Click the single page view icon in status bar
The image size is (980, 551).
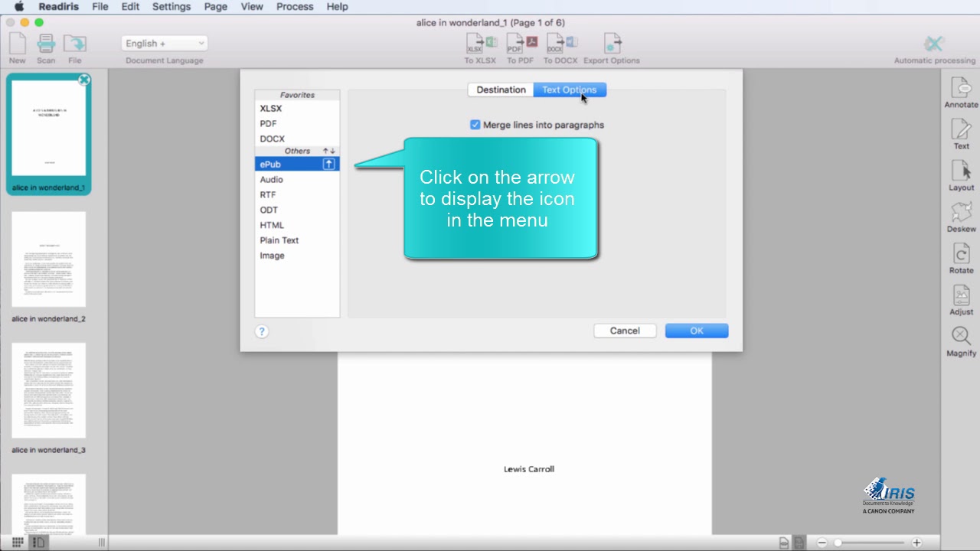coord(784,543)
